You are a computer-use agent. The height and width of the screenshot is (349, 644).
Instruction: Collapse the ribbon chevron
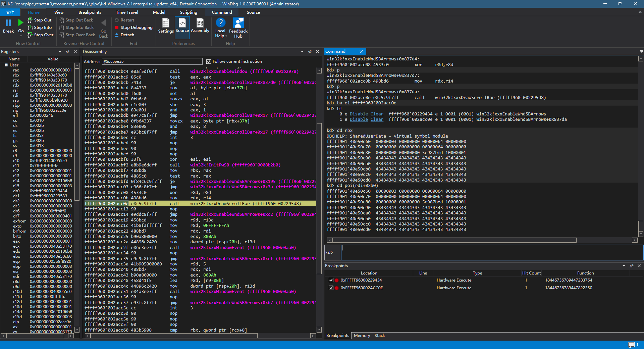coord(640,12)
